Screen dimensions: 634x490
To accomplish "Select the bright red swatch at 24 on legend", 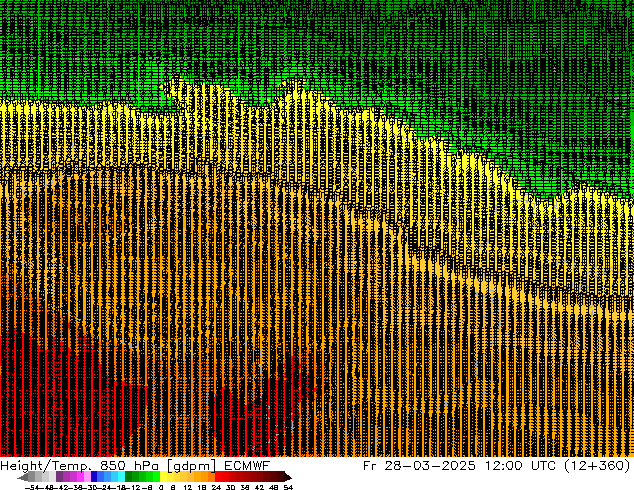I will click(219, 477).
